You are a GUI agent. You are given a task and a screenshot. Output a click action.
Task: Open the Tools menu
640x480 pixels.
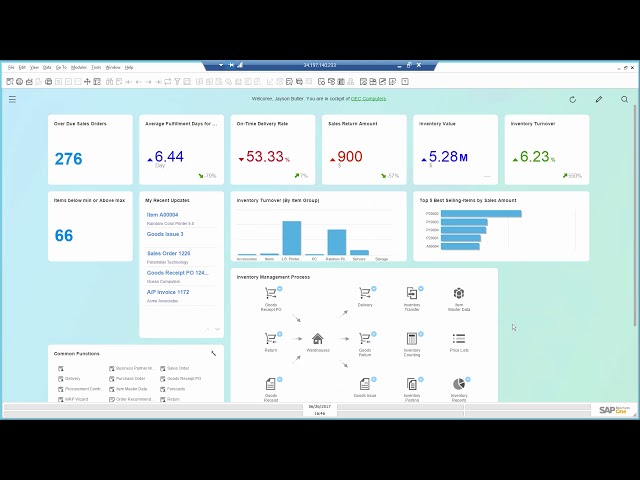pyautogui.click(x=96, y=67)
